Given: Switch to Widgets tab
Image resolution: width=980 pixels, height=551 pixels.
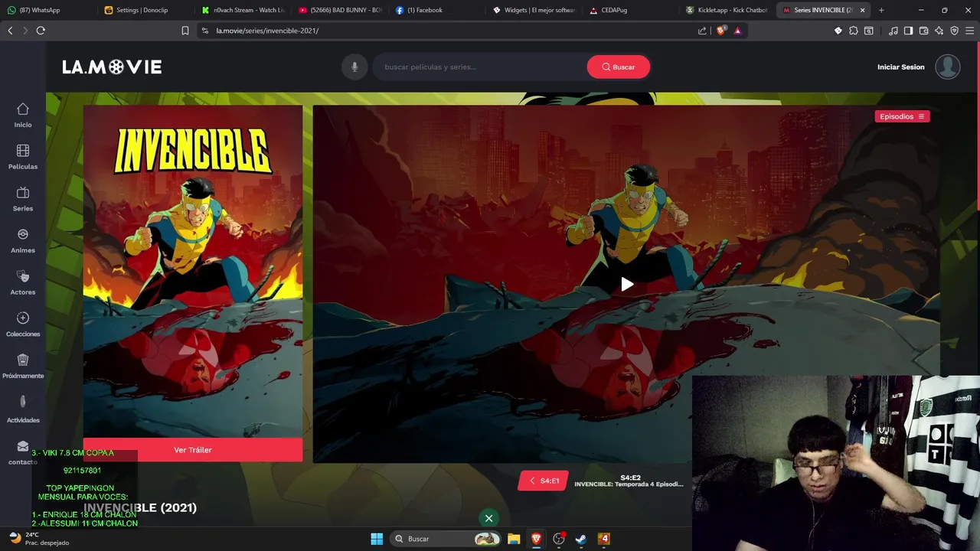Looking at the screenshot, I should pos(534,10).
